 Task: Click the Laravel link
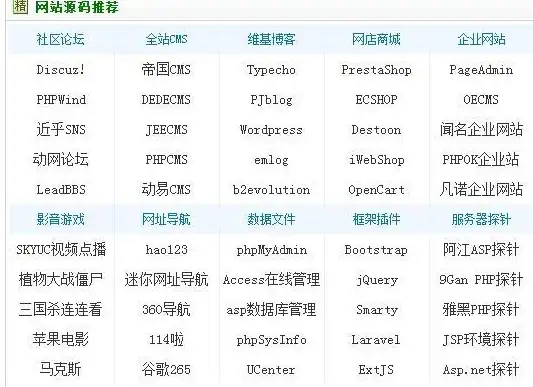(x=376, y=340)
